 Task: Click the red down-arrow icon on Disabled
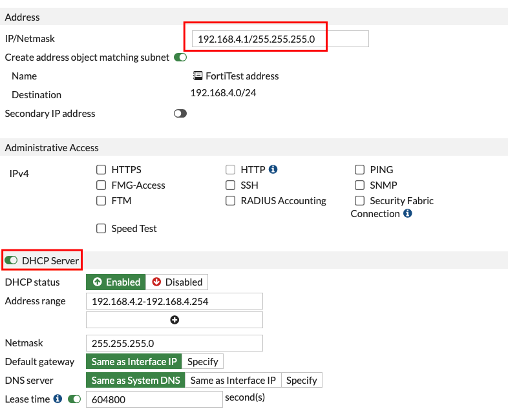(156, 282)
